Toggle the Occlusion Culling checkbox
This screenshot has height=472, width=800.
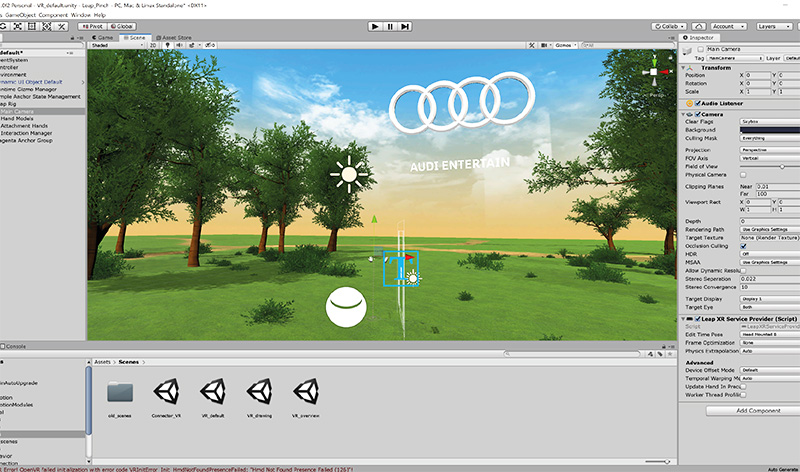coord(743,246)
